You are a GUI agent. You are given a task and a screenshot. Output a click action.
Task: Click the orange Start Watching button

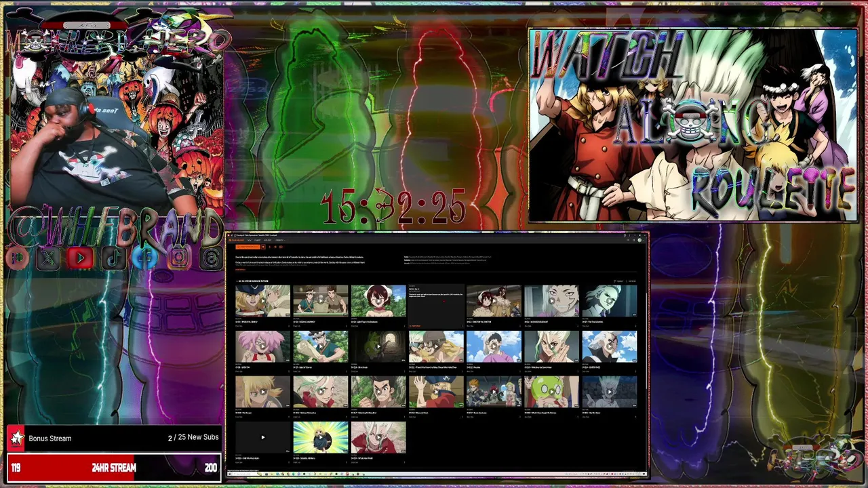[x=248, y=247]
